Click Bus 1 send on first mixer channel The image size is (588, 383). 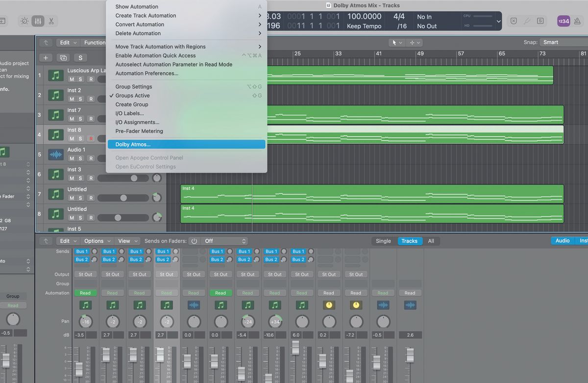coord(82,251)
